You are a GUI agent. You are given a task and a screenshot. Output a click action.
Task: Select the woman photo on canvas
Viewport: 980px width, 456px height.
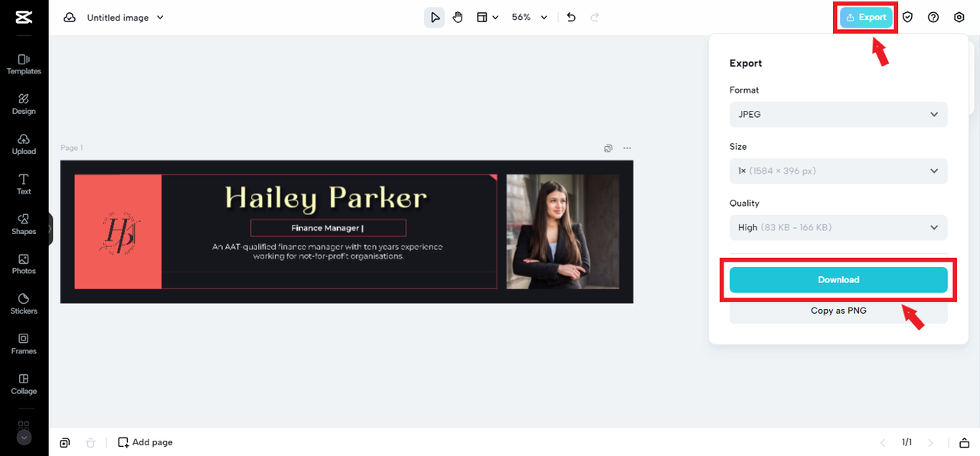click(x=563, y=231)
